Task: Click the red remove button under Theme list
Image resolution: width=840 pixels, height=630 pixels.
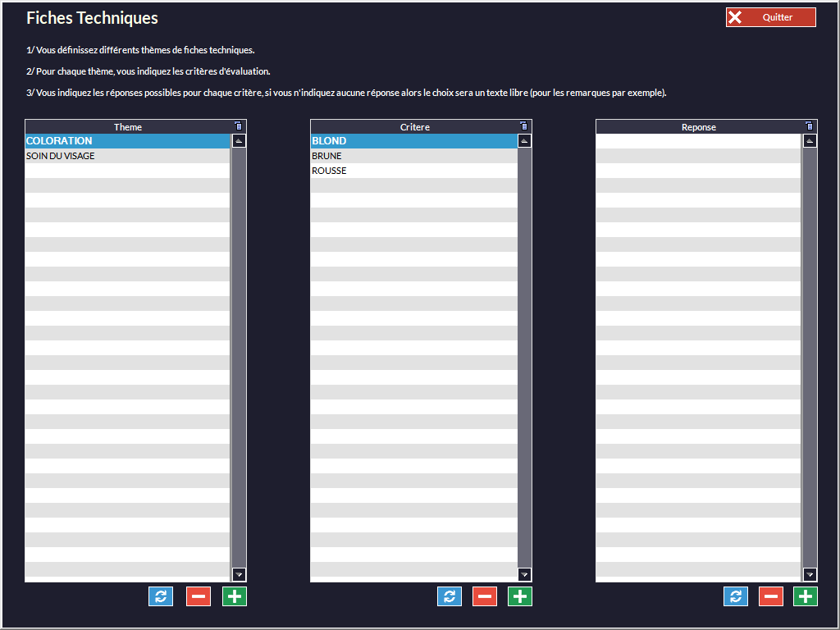Action: 198,596
